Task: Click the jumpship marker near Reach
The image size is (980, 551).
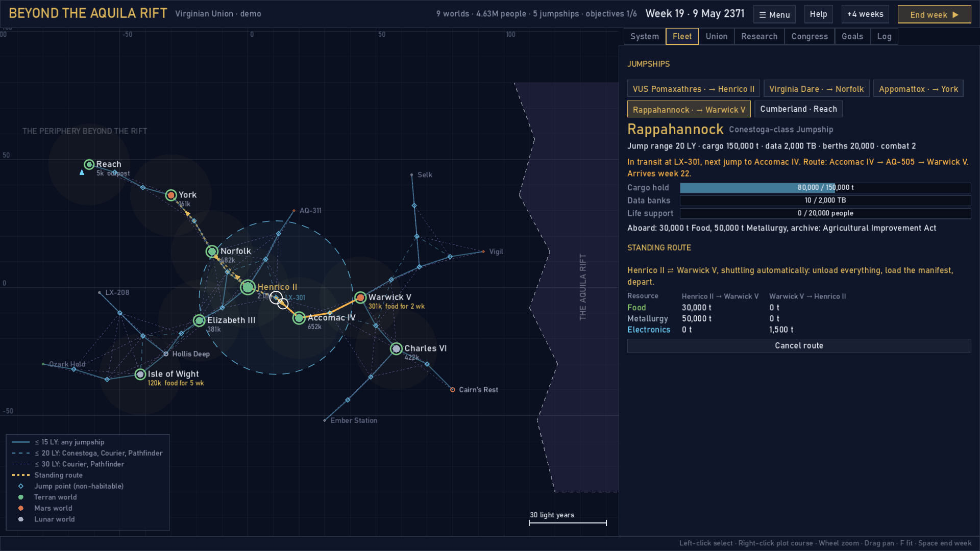Action: tap(82, 172)
